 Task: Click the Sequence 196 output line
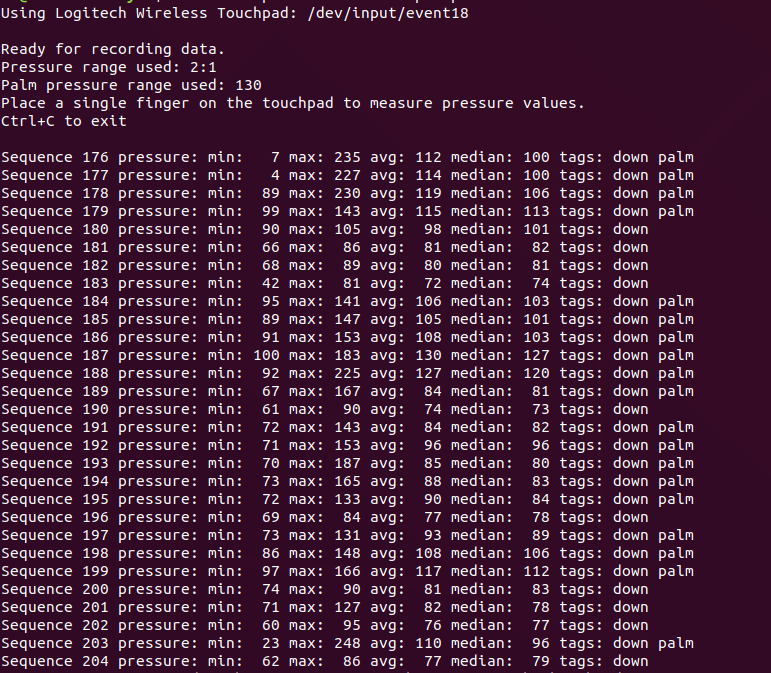click(x=325, y=517)
